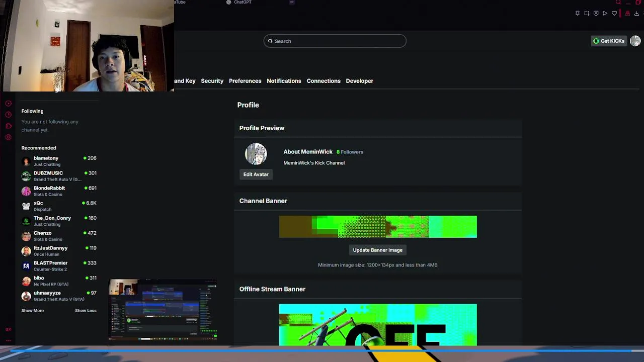644x362 pixels.
Task: Open the user avatar menu beside Get KICKs
Action: pyautogui.click(x=635, y=41)
